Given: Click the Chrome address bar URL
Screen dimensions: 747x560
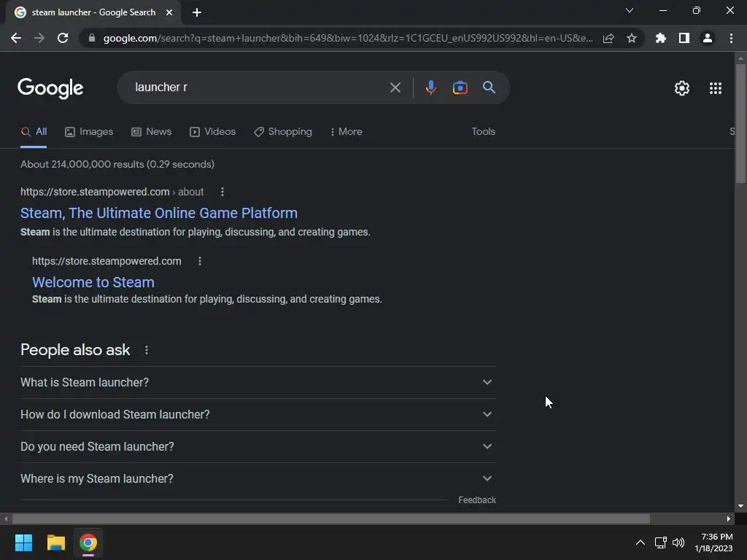Looking at the screenshot, I should pos(348,38).
